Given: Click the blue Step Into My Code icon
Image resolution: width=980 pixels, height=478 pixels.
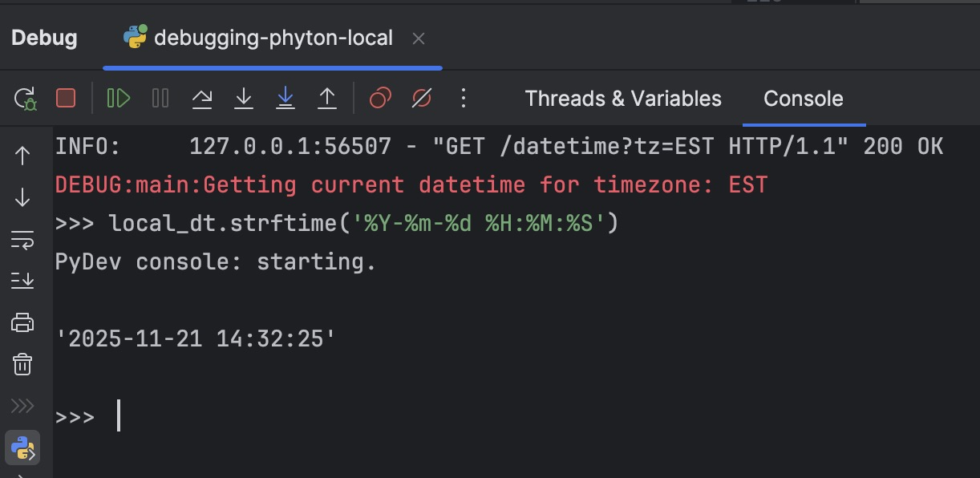Looking at the screenshot, I should point(285,99).
